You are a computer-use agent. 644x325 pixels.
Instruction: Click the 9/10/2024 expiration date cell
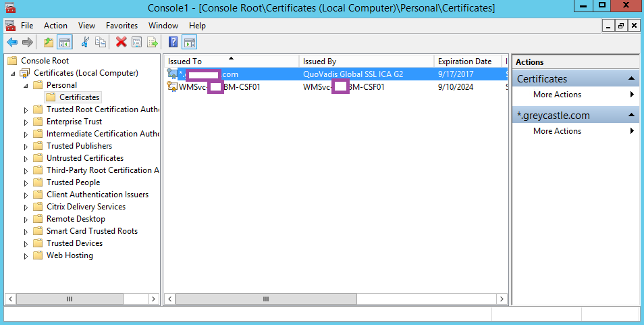[x=456, y=86]
